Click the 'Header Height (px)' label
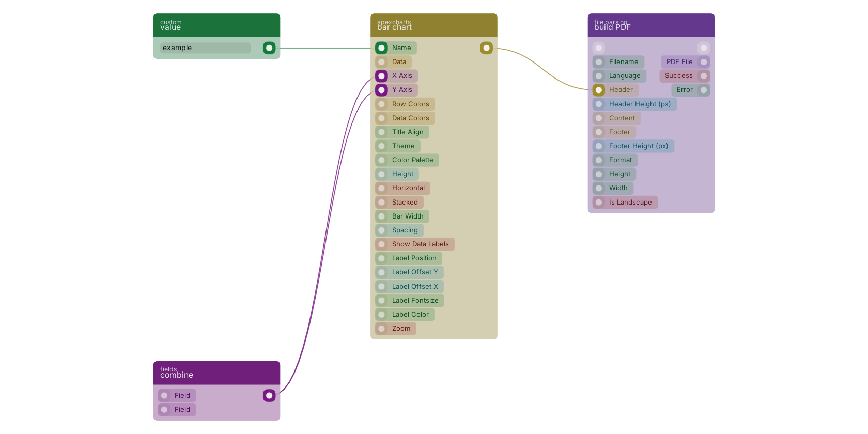Image resolution: width=868 pixels, height=434 pixels. tap(640, 104)
